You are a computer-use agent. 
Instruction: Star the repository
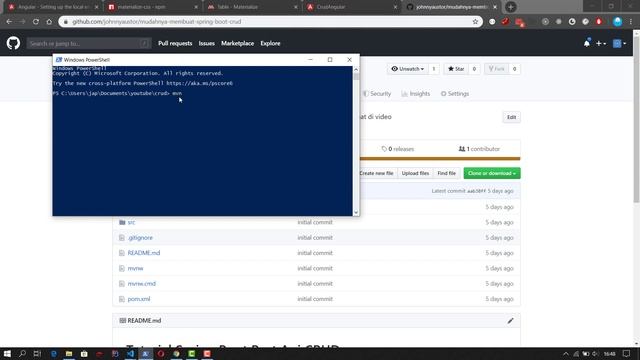[456, 69]
